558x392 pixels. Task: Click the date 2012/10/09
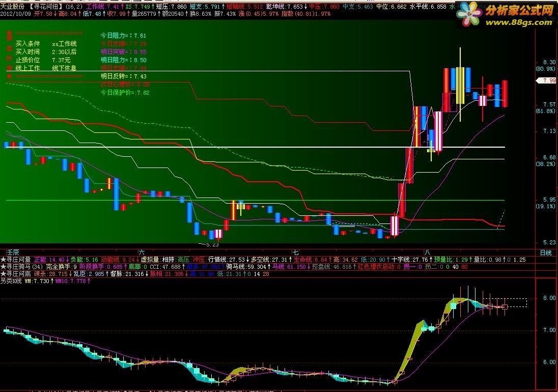click(x=16, y=14)
